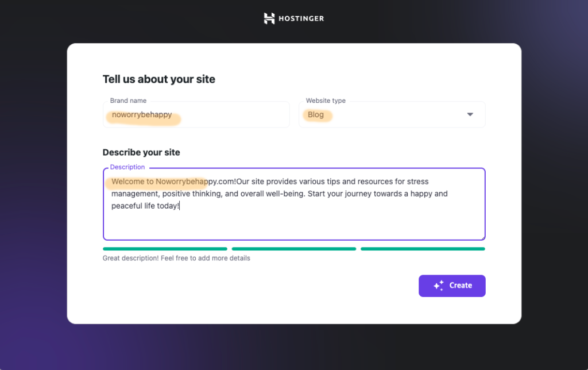Image resolution: width=588 pixels, height=370 pixels.
Task: Focus the Brand name input field
Action: tap(196, 114)
